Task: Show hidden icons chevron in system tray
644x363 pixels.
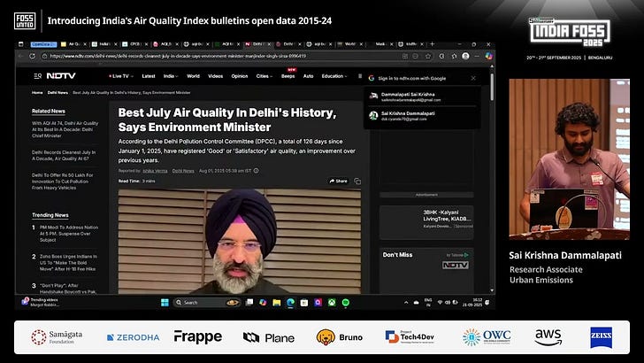Action: pyautogui.click(x=406, y=303)
